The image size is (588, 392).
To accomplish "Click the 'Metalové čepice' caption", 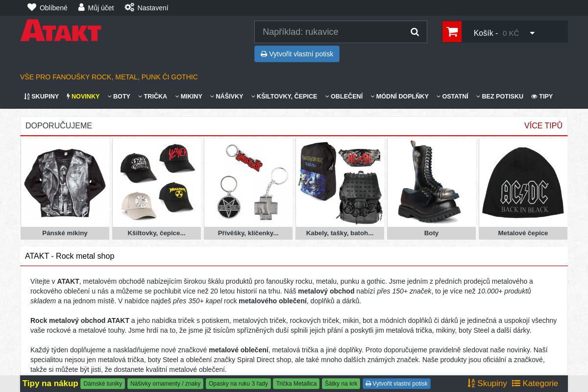I will [x=523, y=233].
